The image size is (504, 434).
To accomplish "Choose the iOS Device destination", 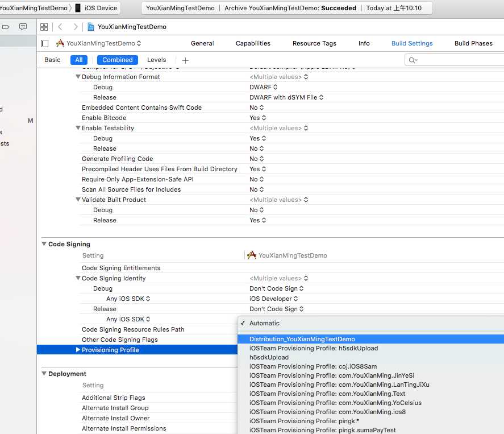I will click(97, 8).
